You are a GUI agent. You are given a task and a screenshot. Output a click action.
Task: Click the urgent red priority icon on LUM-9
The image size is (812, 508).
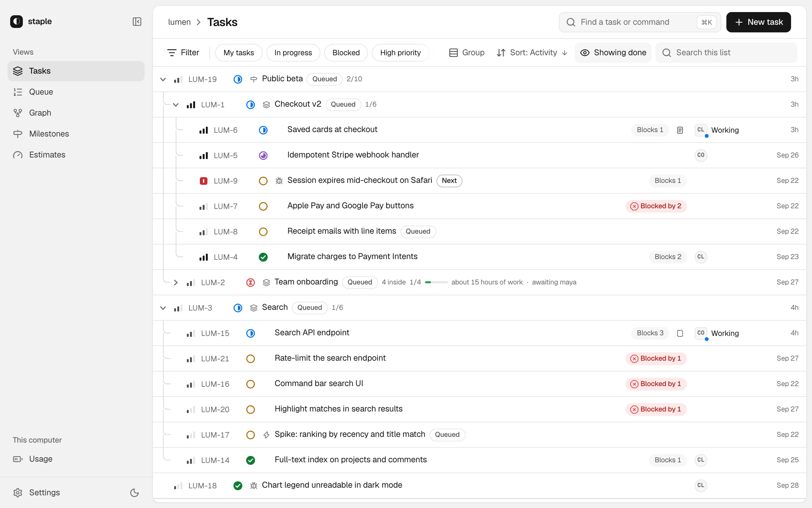tap(203, 181)
